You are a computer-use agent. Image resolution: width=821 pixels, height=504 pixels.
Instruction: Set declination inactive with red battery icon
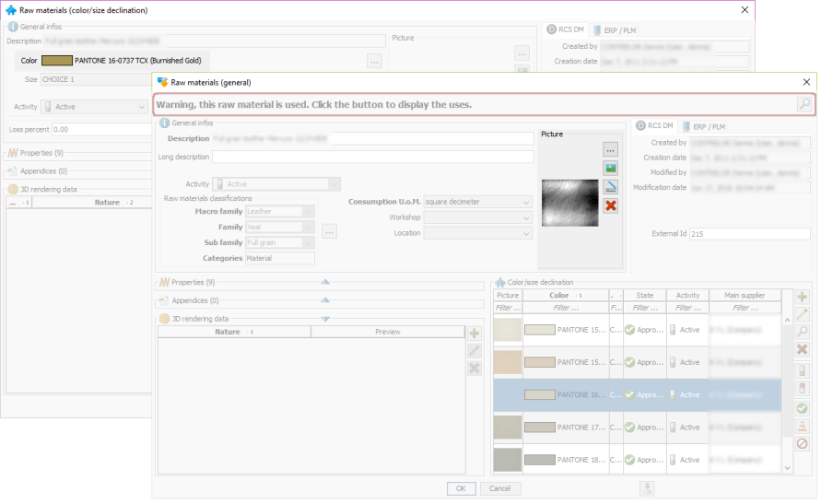tap(803, 388)
